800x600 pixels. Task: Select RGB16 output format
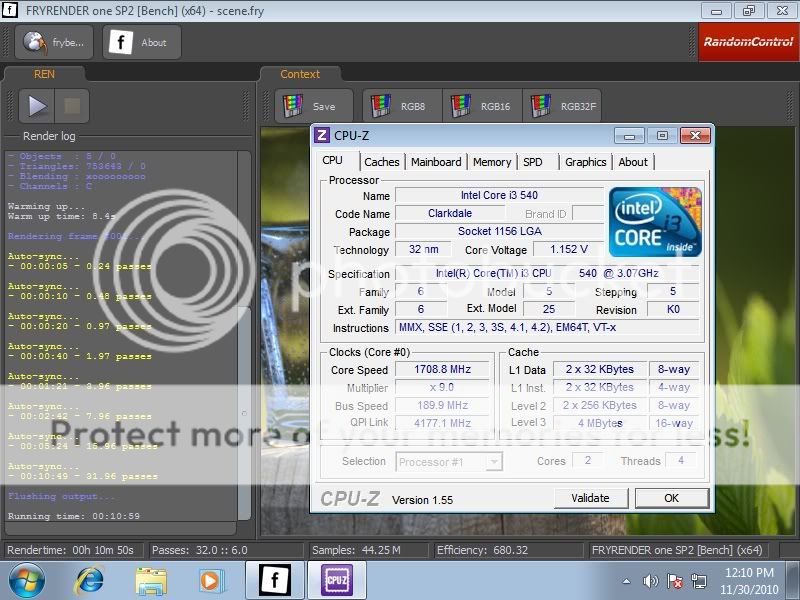(483, 106)
